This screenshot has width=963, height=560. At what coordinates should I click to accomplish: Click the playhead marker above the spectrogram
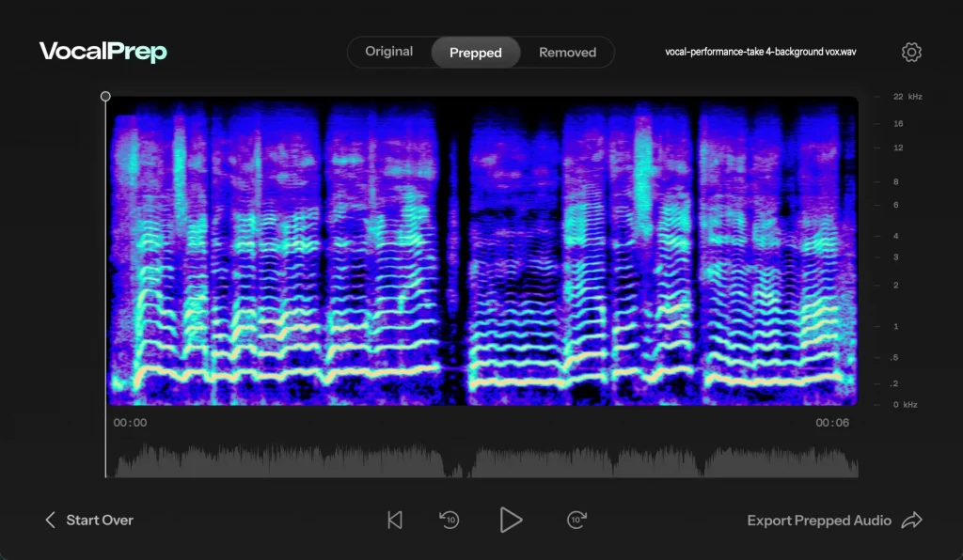click(x=105, y=96)
